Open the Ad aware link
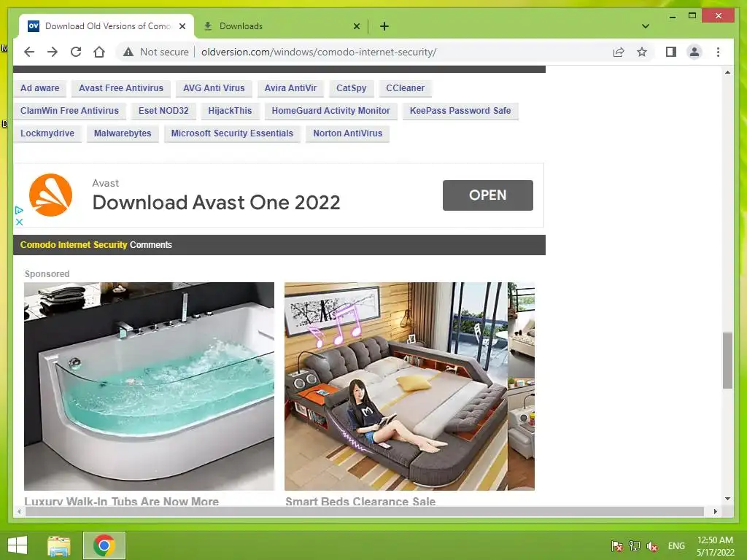The image size is (747, 560). [x=40, y=88]
